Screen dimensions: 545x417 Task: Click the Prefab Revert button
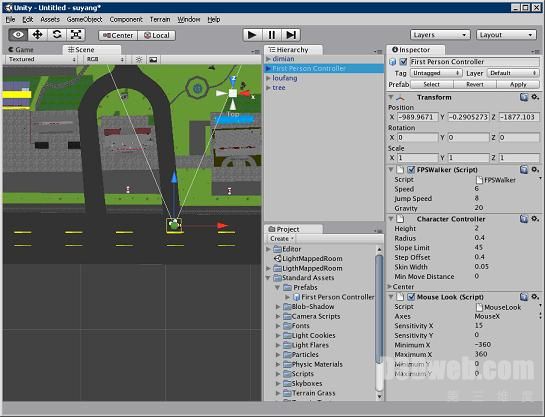(475, 84)
